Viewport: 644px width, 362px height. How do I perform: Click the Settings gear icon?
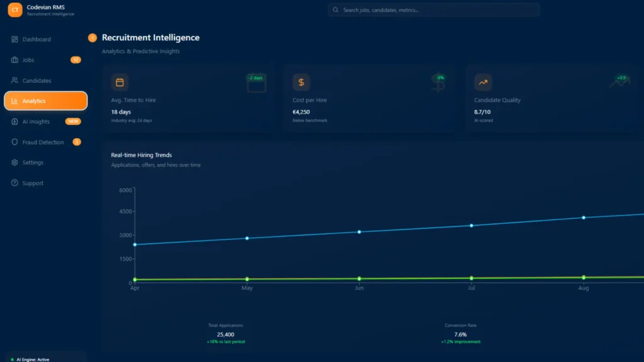(x=15, y=163)
